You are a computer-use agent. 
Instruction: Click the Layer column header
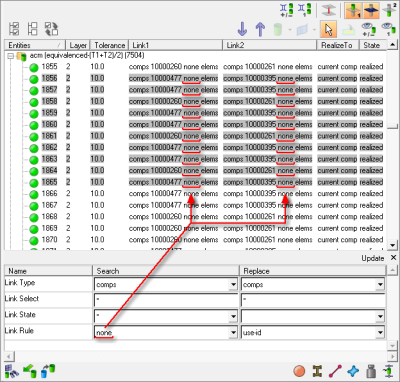point(78,45)
